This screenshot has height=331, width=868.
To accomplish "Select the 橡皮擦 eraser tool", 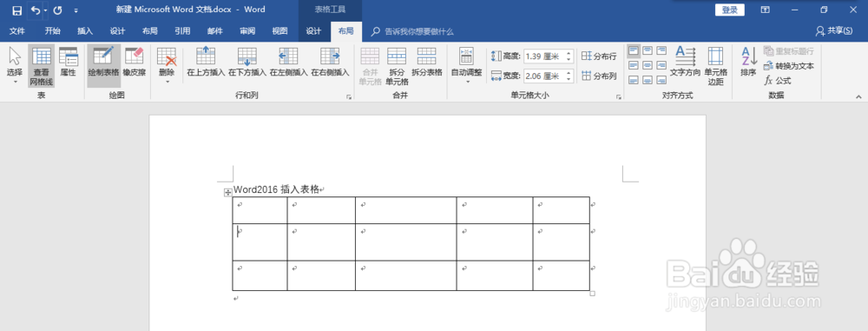I will click(x=134, y=62).
